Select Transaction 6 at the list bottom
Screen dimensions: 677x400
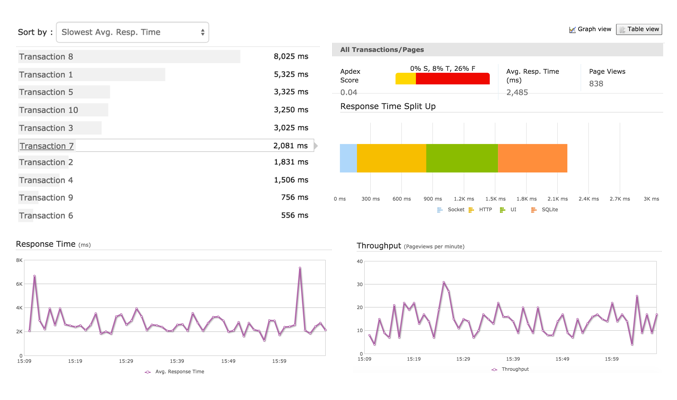click(46, 215)
